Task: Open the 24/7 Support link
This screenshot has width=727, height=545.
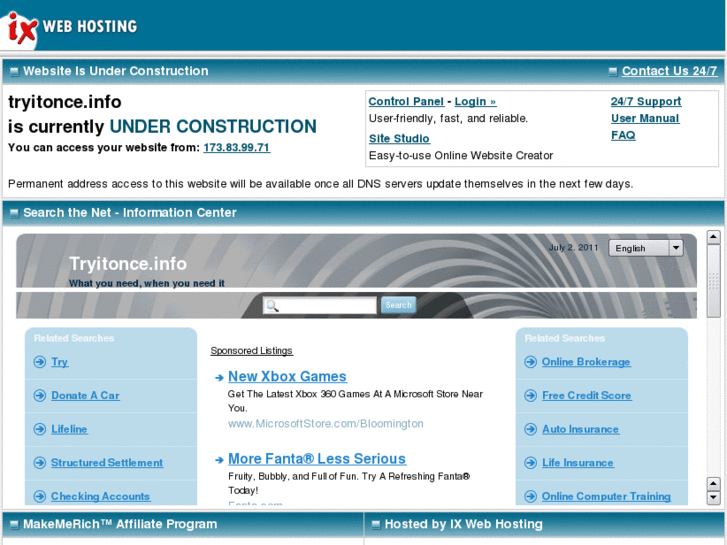Action: [646, 102]
